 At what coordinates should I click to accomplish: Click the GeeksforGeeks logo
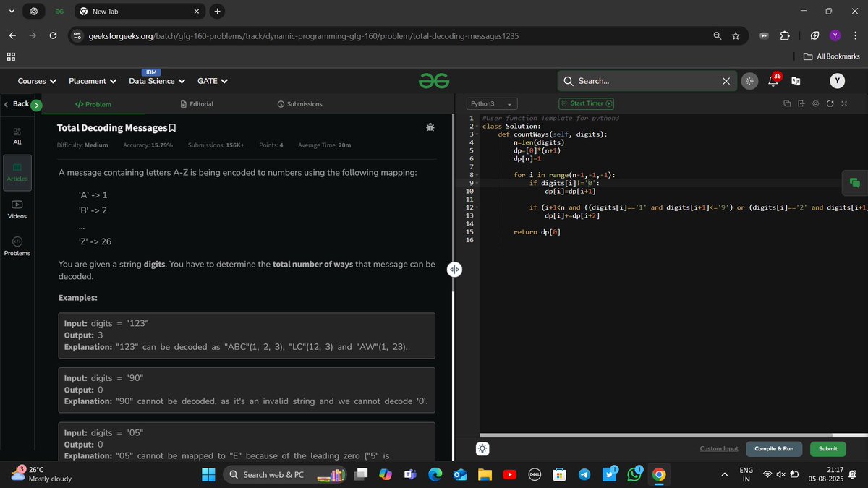[434, 82]
